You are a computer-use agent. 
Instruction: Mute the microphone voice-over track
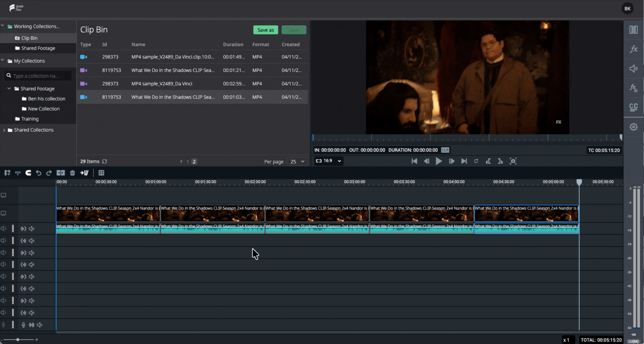click(x=40, y=325)
